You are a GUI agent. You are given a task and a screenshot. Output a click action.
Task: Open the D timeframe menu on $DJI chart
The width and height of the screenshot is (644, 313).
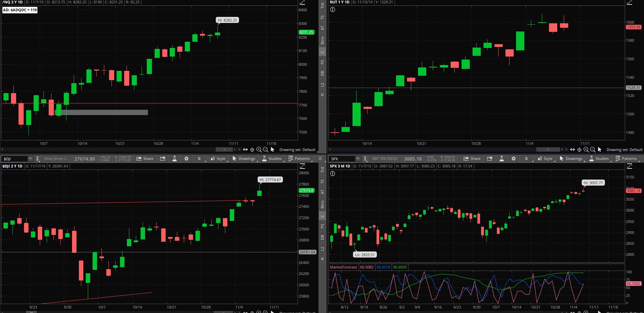coord(199,159)
